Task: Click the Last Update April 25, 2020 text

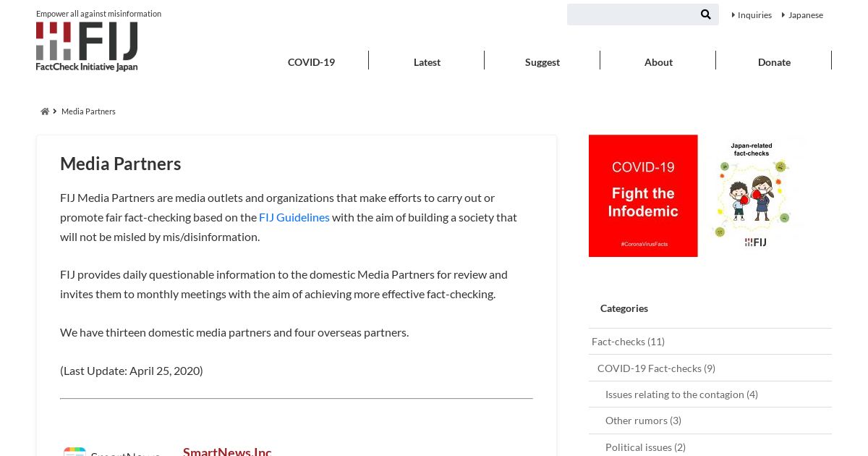Action: pyautogui.click(x=132, y=371)
